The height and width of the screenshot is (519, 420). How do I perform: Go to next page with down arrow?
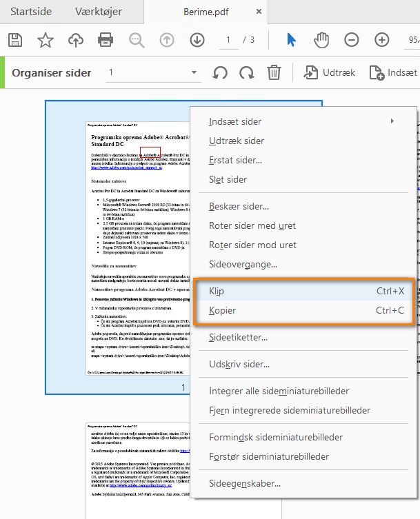coord(197,40)
